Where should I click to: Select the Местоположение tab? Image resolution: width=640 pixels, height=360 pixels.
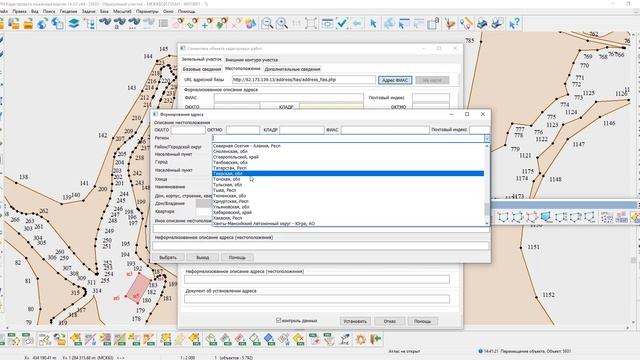[x=242, y=69]
